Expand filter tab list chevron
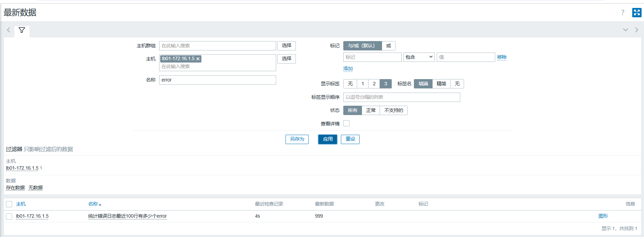 tap(625, 30)
